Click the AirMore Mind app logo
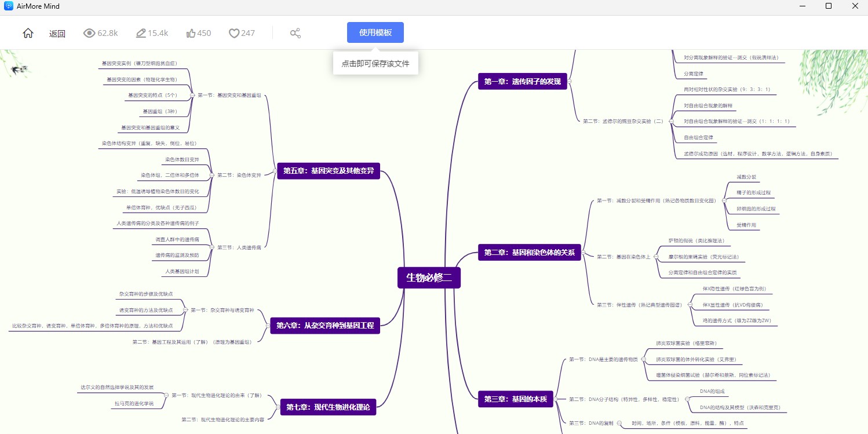Screen dimensions: 868x434 [9, 6]
